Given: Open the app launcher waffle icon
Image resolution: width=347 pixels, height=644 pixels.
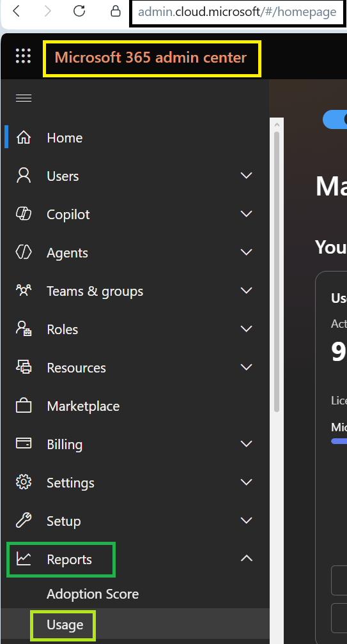Looking at the screenshot, I should pyautogui.click(x=24, y=56).
